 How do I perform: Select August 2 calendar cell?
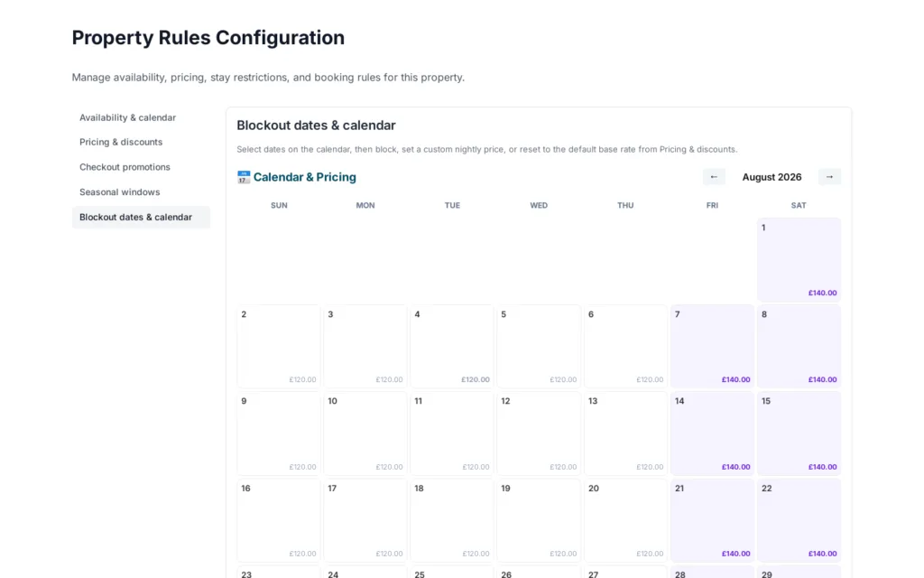click(x=279, y=347)
